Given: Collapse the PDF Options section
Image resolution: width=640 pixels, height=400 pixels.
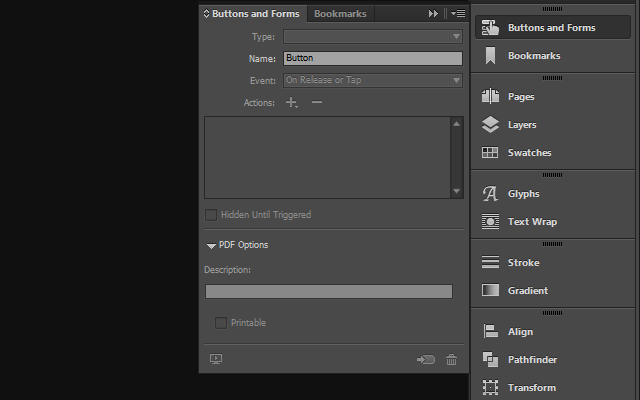Looking at the screenshot, I should click(x=211, y=246).
